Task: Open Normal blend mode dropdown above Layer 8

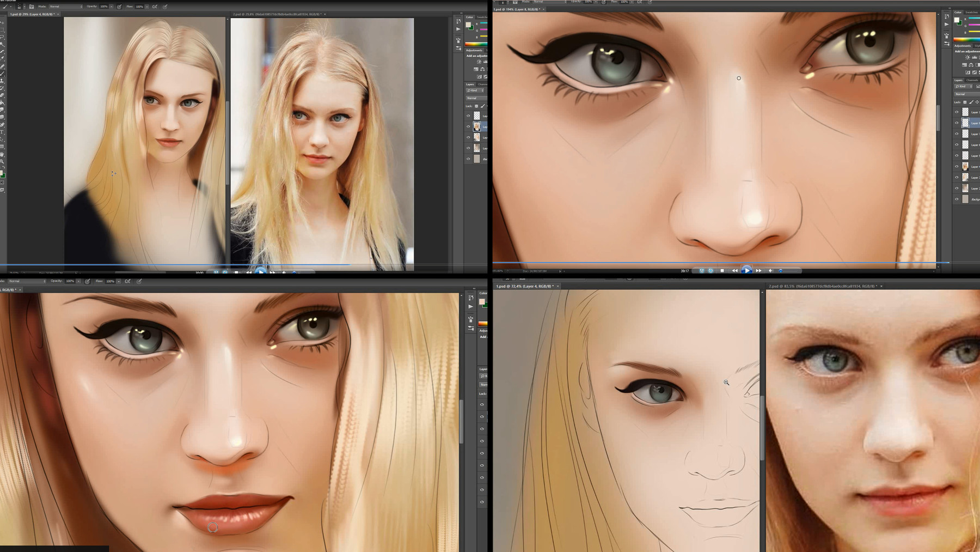Action: coord(967,94)
